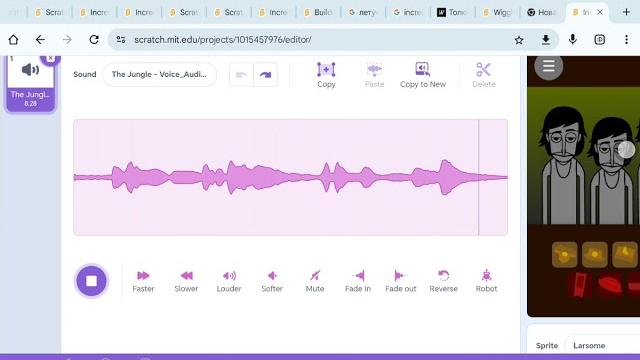
Task: Reload the Scratch page
Action: [x=94, y=40]
